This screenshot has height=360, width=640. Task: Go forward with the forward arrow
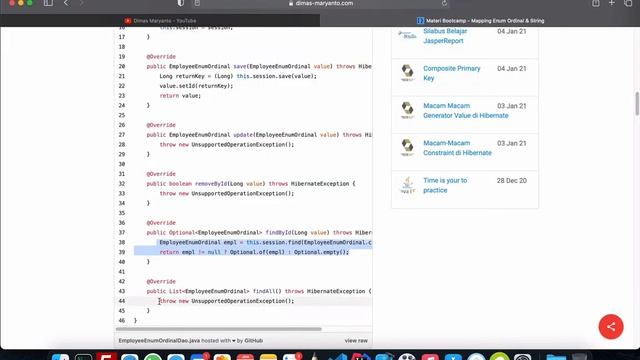click(81, 3)
